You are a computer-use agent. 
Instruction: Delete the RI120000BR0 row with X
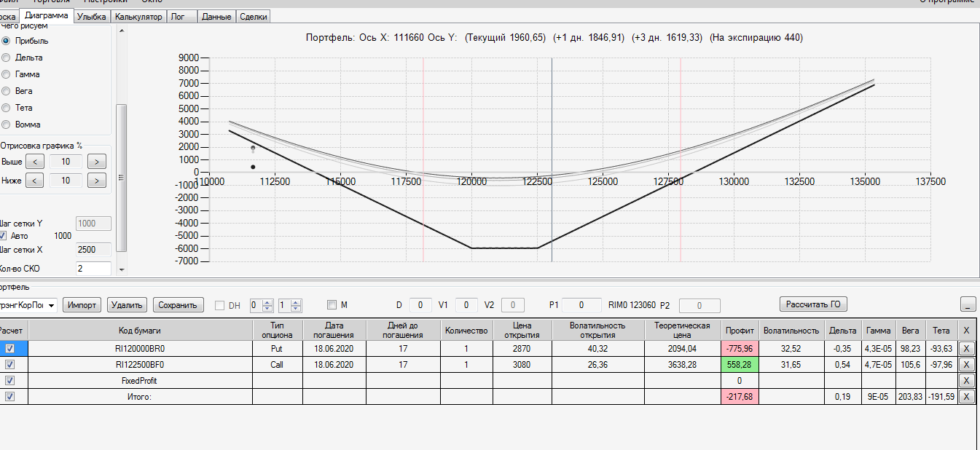tap(966, 349)
